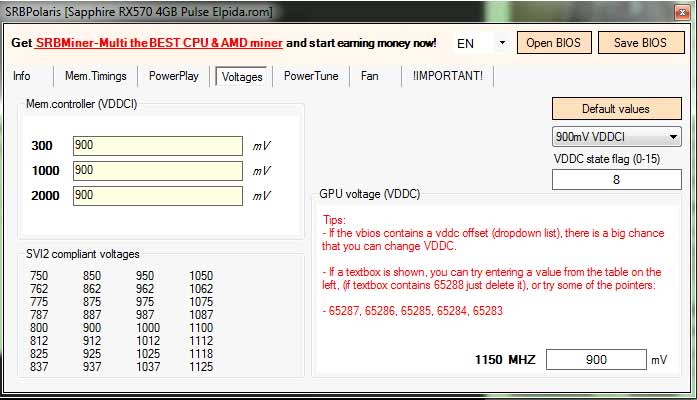Open the SRBMiner-Multi promotional link

click(159, 44)
